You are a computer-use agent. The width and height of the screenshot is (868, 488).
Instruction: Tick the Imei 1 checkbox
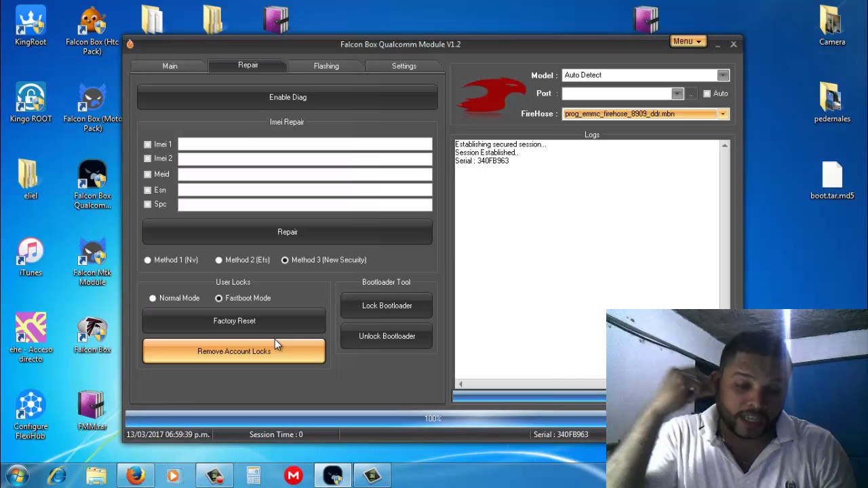pos(148,144)
